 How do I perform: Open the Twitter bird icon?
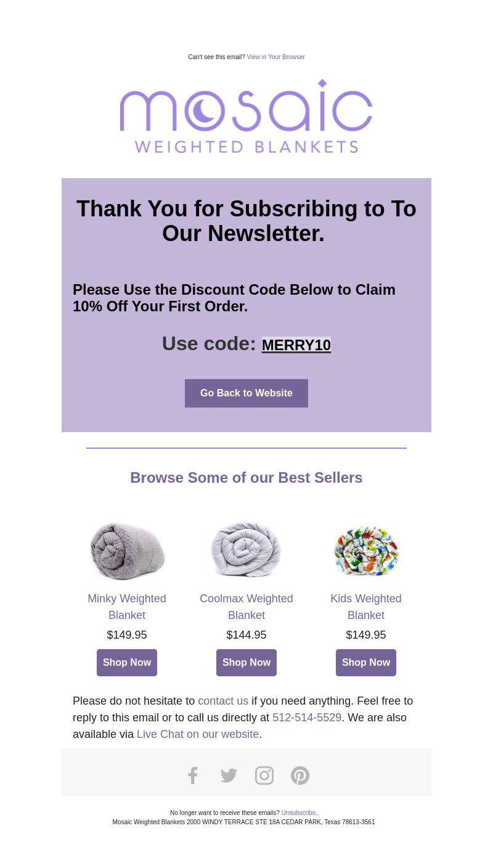229,776
